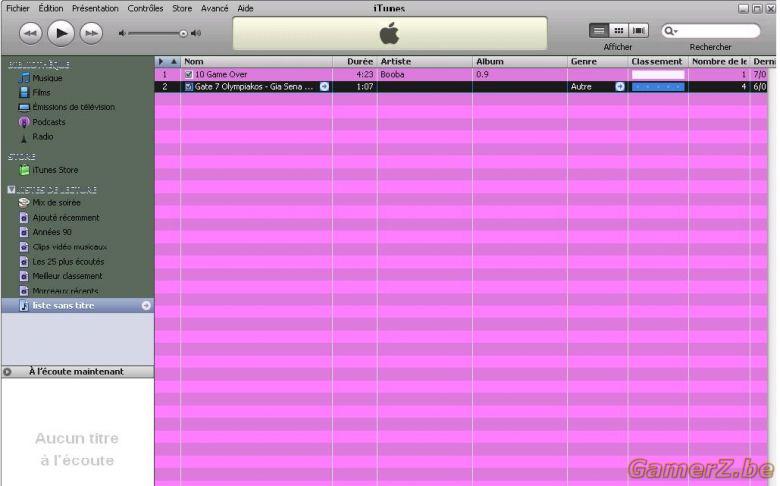Select the Morceaux récents playlist

(65, 291)
